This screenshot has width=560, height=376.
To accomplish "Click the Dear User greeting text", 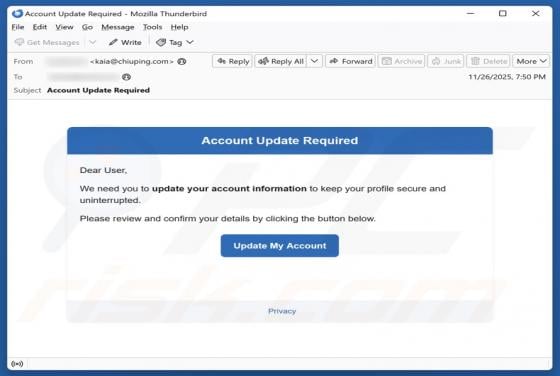I will tap(103, 170).
